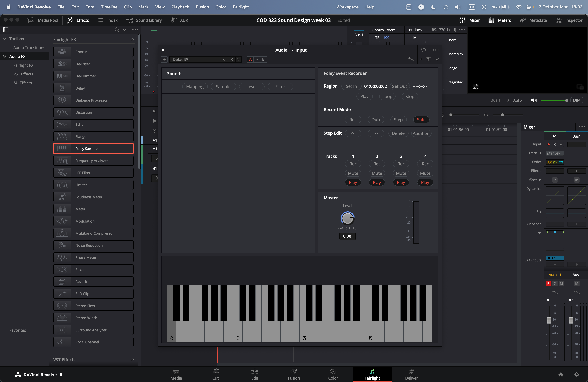Viewport: 588px width, 382px height.
Task: Open the Index panel
Action: (x=107, y=20)
